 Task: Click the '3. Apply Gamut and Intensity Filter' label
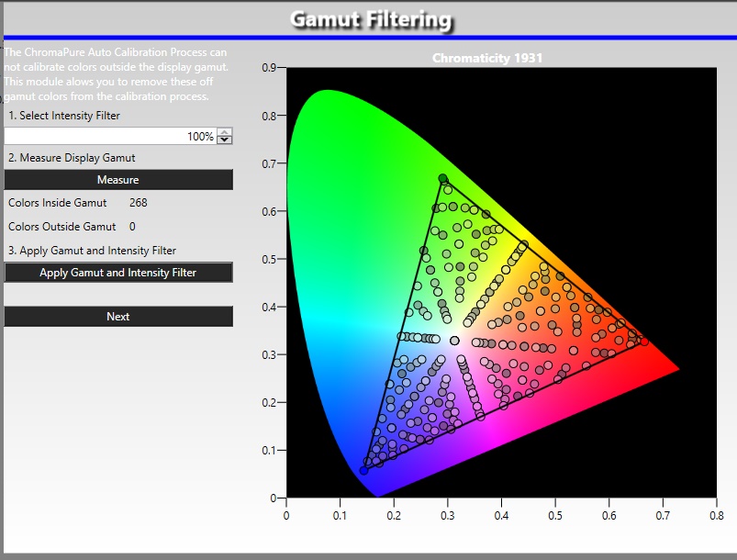tap(92, 251)
